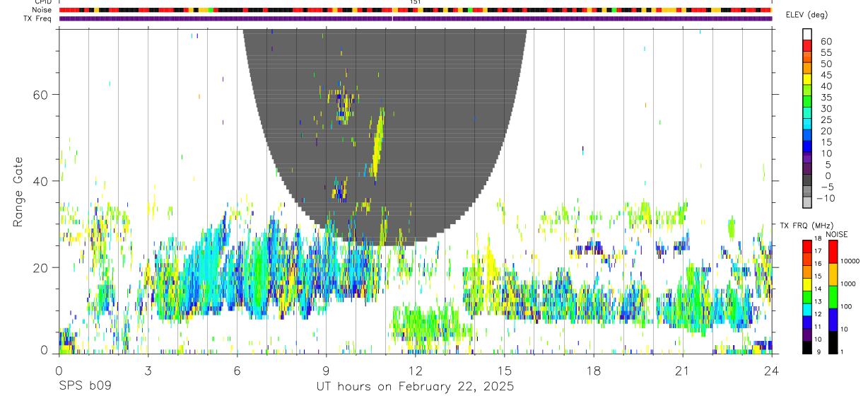Click TX FRQ scale value '16'

coord(818,264)
